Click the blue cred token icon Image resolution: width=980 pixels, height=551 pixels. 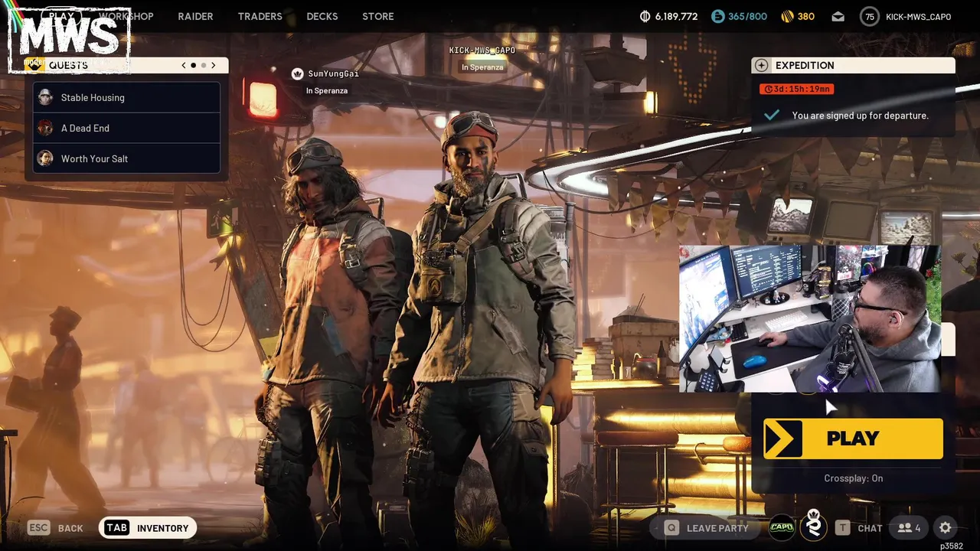pos(717,16)
